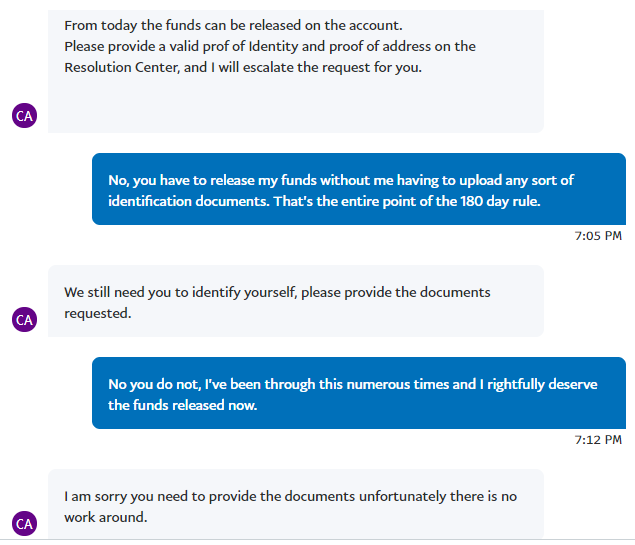Click 'Resolution Center' text in first message

click(x=121, y=67)
